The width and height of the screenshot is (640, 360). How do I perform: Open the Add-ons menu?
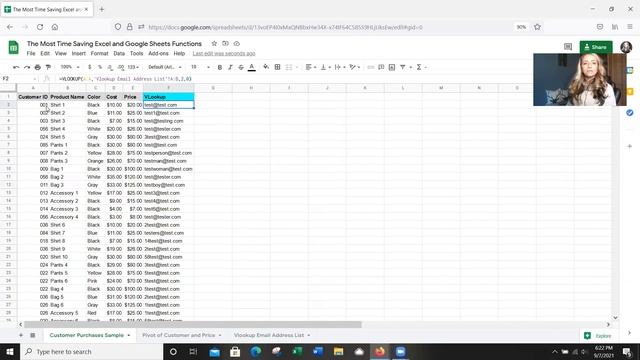(158, 53)
